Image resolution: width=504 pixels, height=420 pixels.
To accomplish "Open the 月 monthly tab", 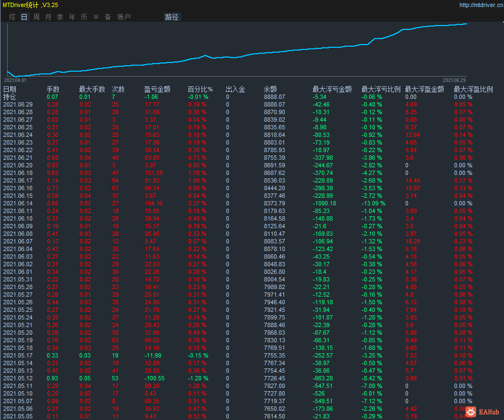I will pyautogui.click(x=48, y=17).
